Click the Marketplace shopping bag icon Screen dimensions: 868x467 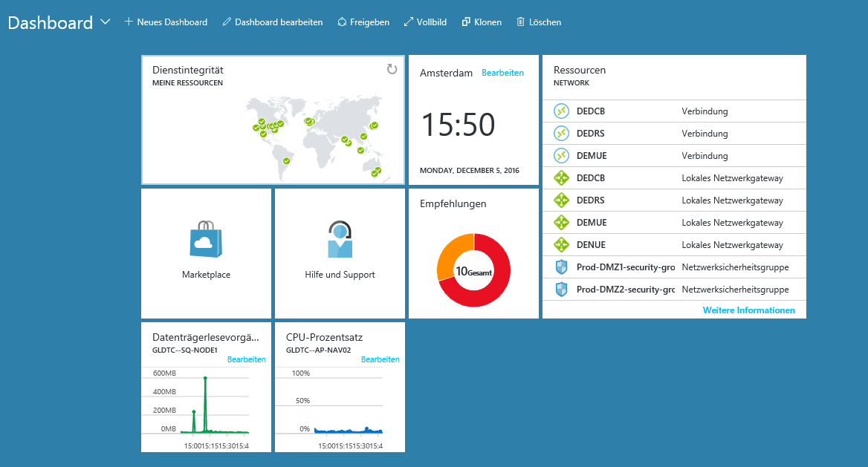206,238
